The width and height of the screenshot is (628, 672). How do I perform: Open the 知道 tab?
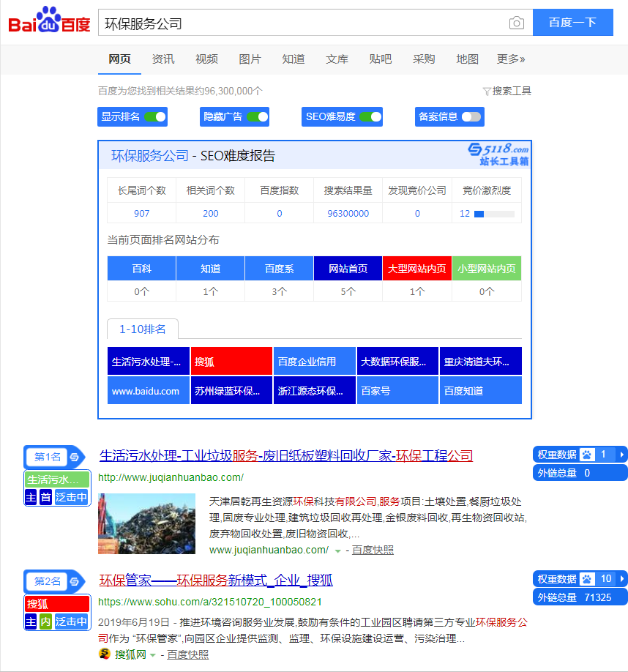(x=294, y=59)
